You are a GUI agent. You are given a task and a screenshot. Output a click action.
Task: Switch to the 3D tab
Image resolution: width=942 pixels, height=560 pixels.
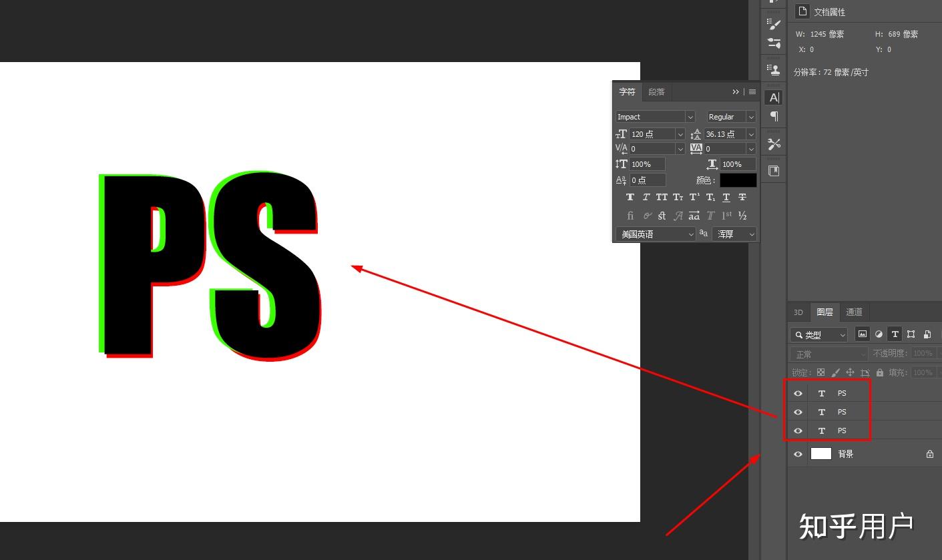[x=798, y=312]
